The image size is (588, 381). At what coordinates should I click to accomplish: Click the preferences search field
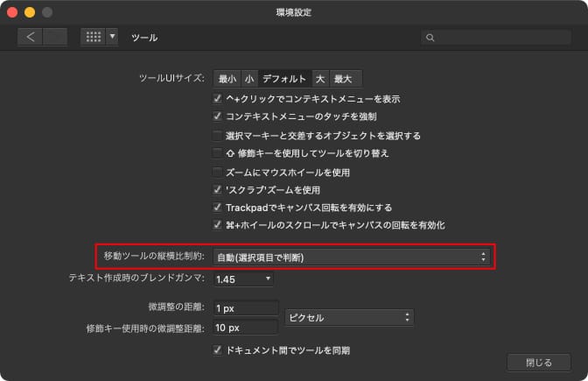pyautogui.click(x=495, y=38)
